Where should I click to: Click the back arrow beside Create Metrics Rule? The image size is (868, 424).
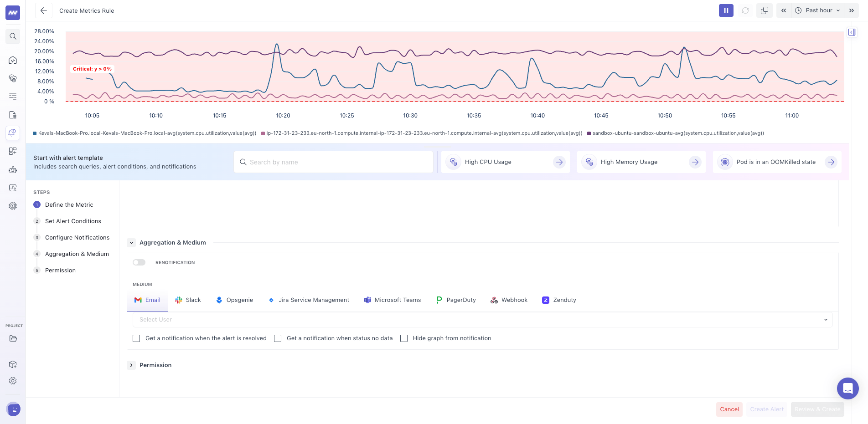pos(43,10)
